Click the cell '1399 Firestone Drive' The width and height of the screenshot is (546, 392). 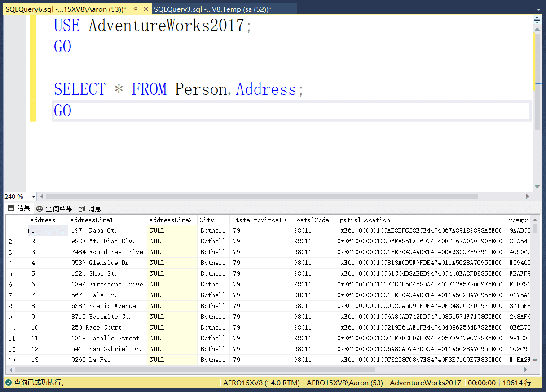107,284
